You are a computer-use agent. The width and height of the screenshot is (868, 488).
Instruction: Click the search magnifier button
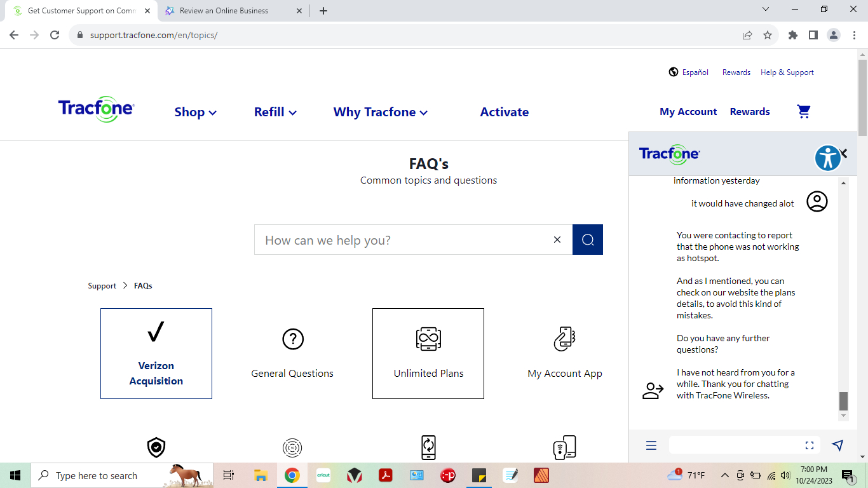(587, 240)
